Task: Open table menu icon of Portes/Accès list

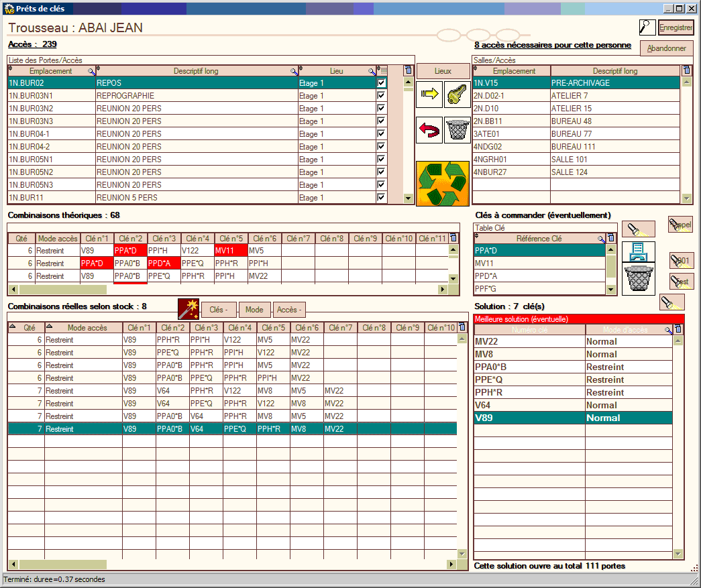Action: (408, 70)
